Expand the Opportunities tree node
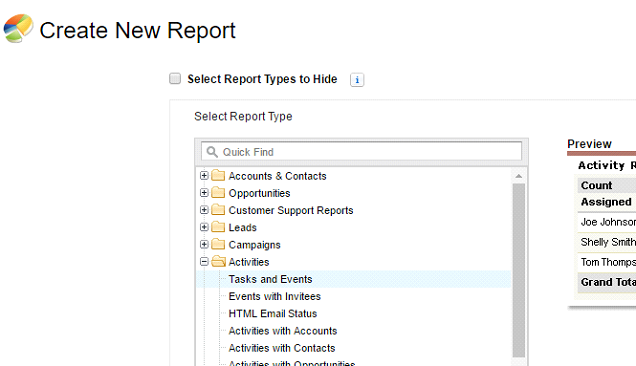Screen dimensions: 636x366 tap(204, 193)
